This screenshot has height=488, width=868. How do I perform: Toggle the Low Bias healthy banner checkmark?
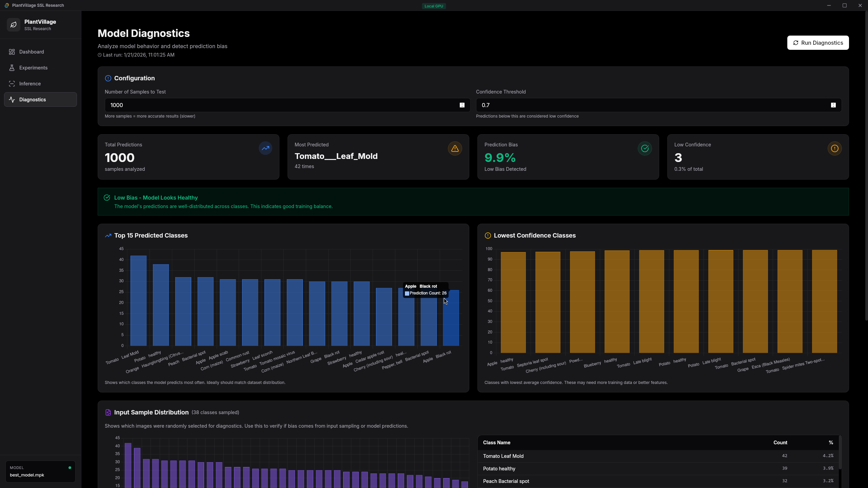coord(107,198)
